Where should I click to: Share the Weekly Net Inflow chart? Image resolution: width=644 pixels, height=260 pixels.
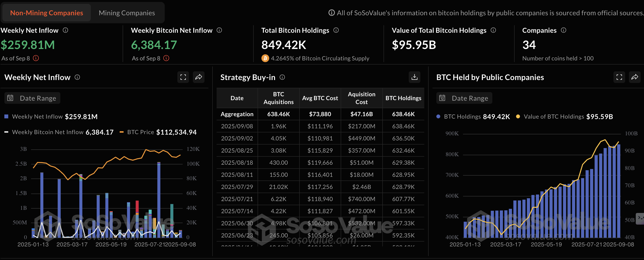click(199, 77)
